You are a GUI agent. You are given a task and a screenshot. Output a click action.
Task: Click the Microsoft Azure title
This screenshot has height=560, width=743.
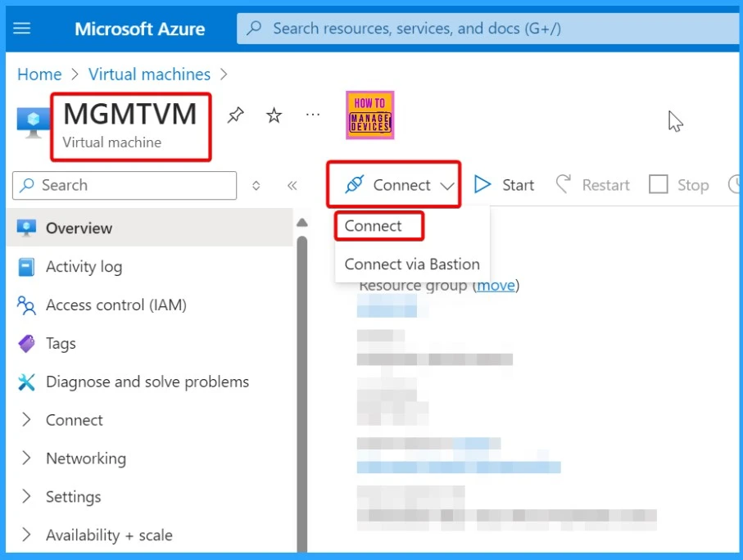click(x=140, y=29)
